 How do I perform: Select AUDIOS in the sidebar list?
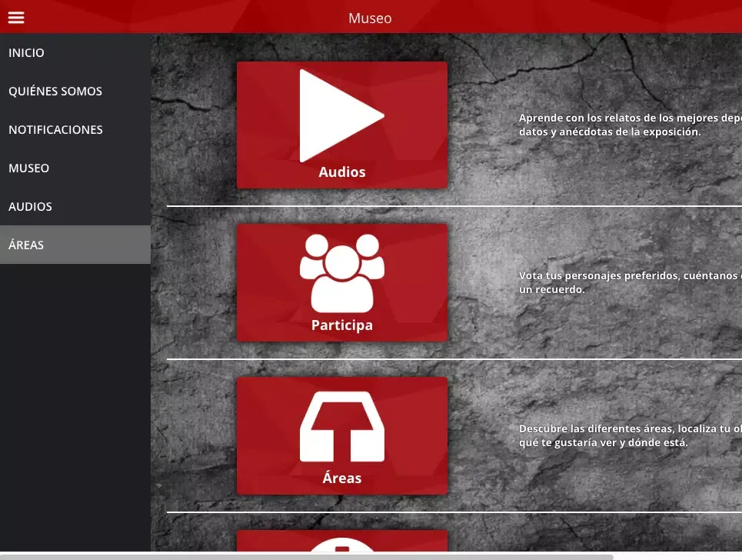pyautogui.click(x=31, y=207)
